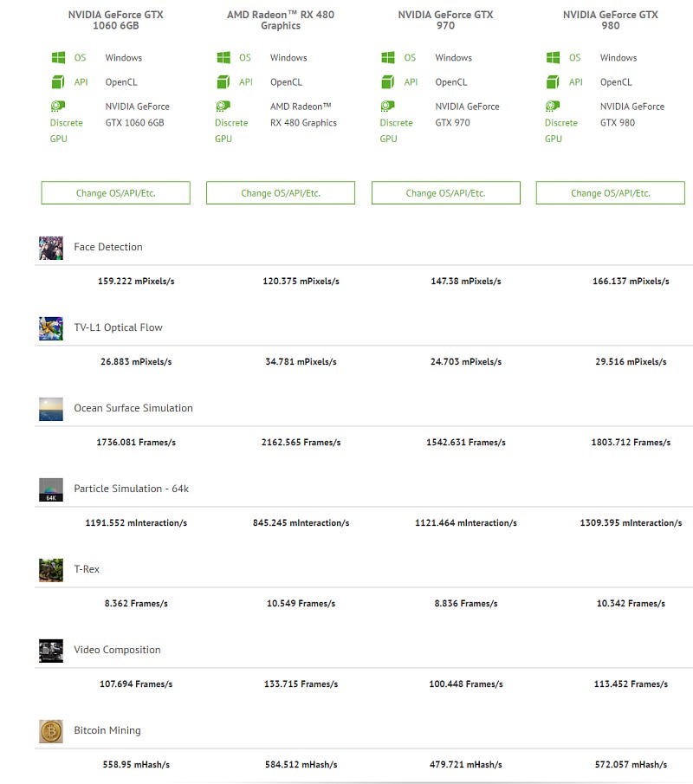Select the 1542.631 Frames/s Ocean Surface score
The image size is (693, 784).
466,442
